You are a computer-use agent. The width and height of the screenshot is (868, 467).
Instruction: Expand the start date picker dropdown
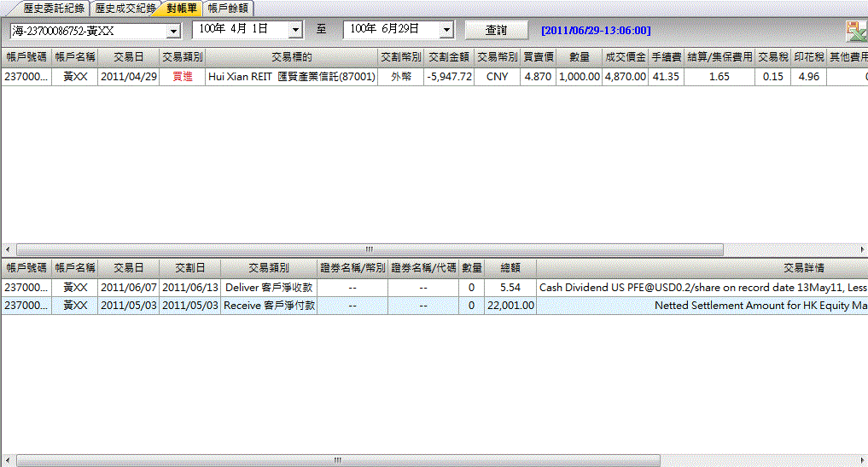pos(295,30)
